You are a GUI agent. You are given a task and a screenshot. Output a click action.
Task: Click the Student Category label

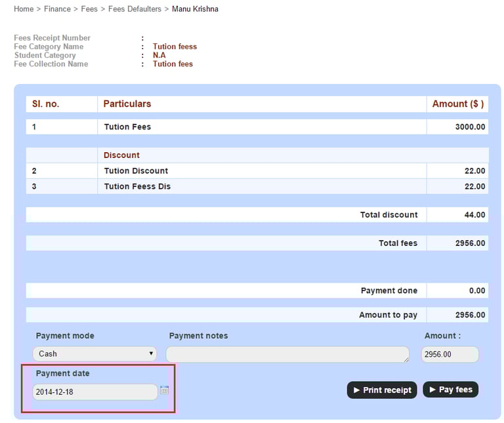45,55
